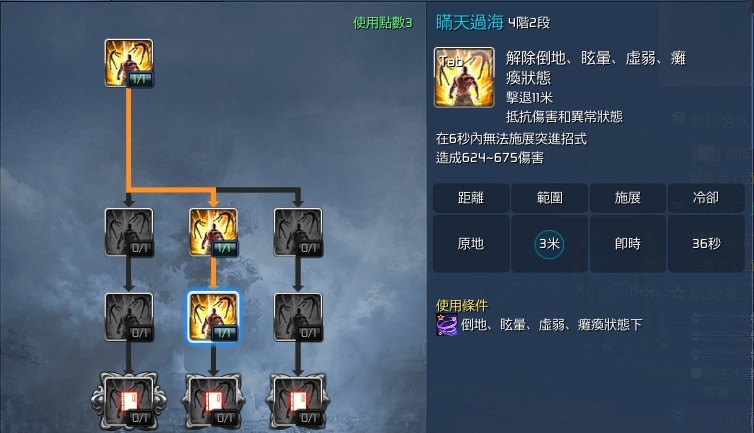Click the 冷卻 header cell
The height and width of the screenshot is (433, 754).
pos(706,198)
